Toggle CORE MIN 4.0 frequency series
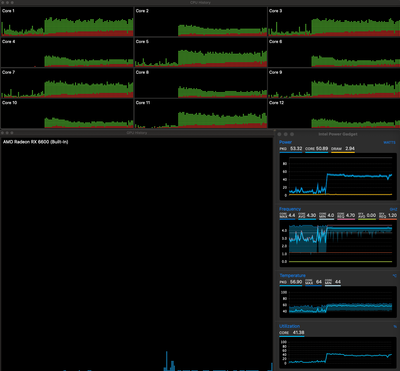The height and width of the screenshot is (371, 400). click(327, 215)
